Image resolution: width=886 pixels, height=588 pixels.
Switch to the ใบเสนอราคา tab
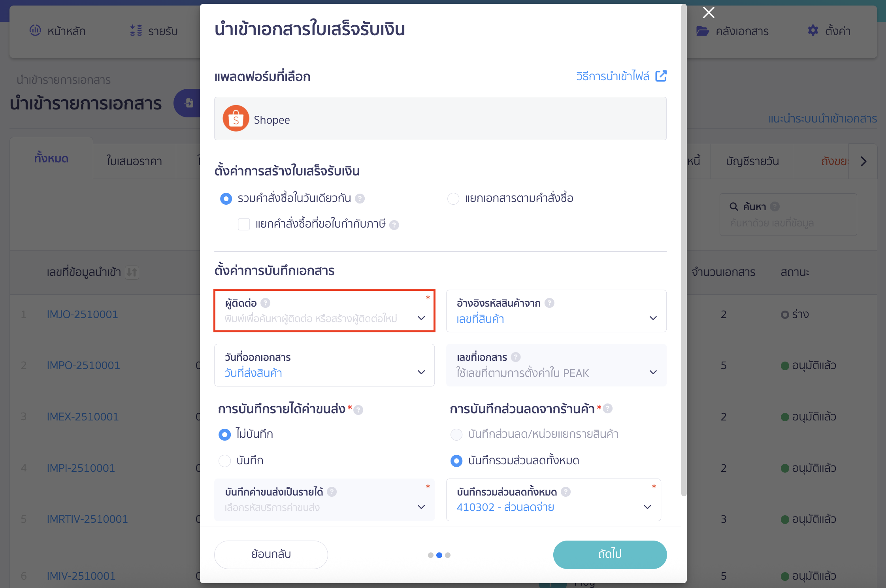point(134,161)
